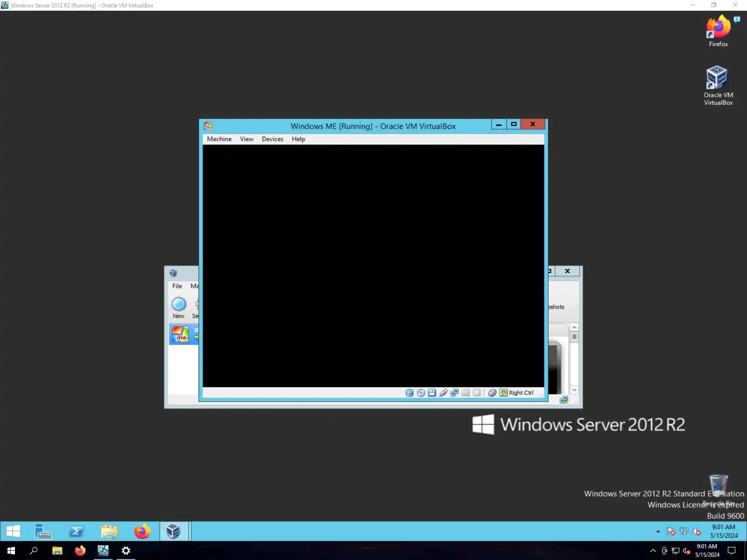Viewport: 747px width, 560px height.
Task: Click floppy disk icon in VM status bar
Action: [x=432, y=393]
